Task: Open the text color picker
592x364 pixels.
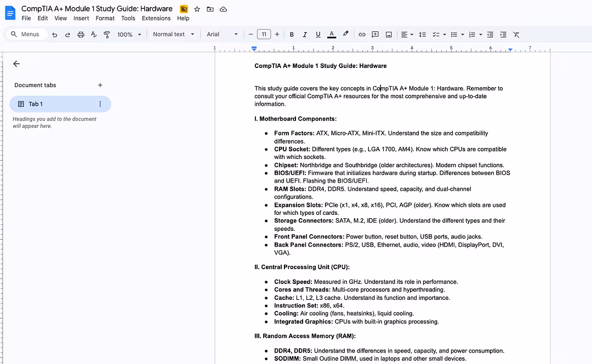Action: (x=332, y=35)
